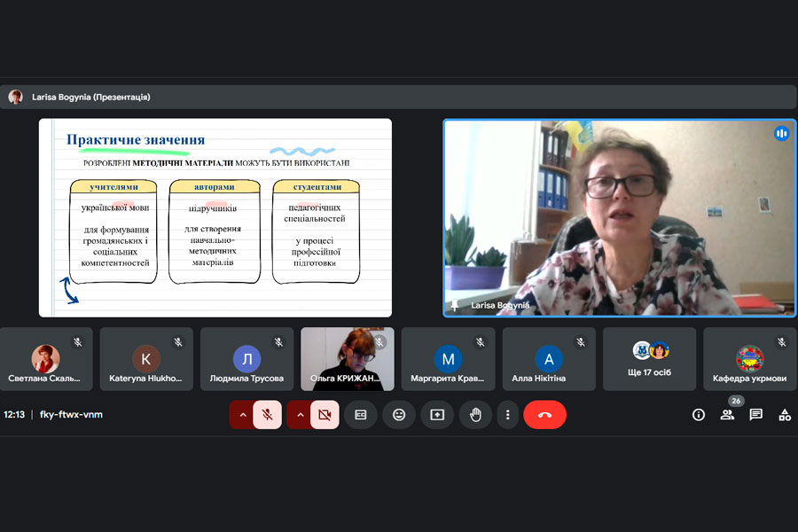798x532 pixels.
Task: Leave the call with red hang-up button
Action: (x=544, y=415)
